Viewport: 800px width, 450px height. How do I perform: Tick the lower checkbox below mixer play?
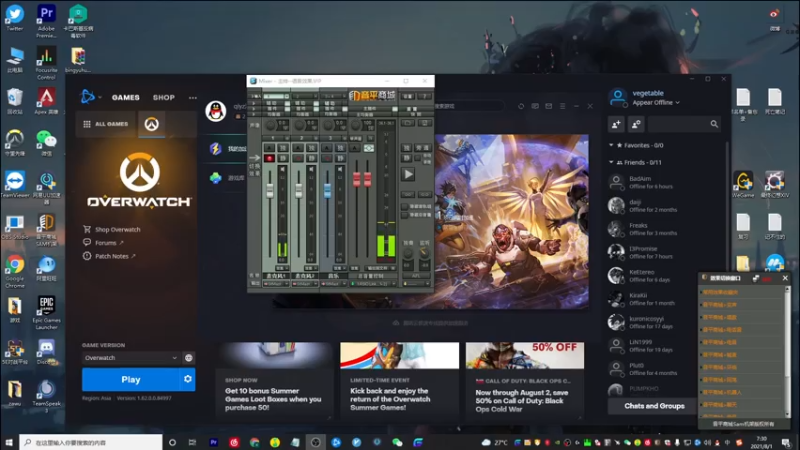[405, 215]
